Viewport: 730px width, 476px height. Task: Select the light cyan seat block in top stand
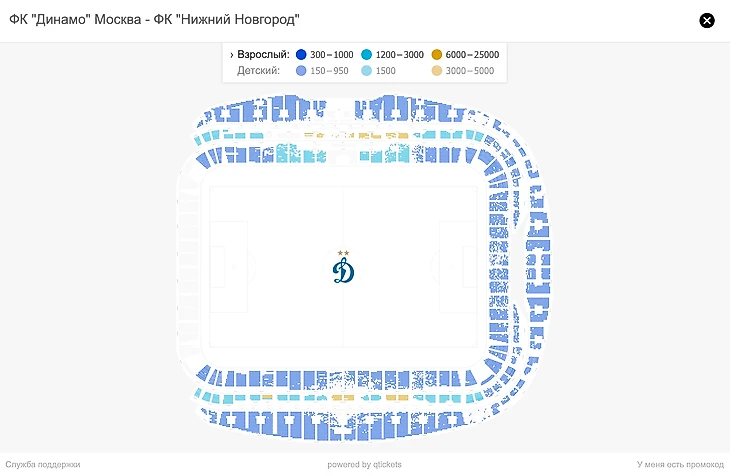click(x=288, y=154)
